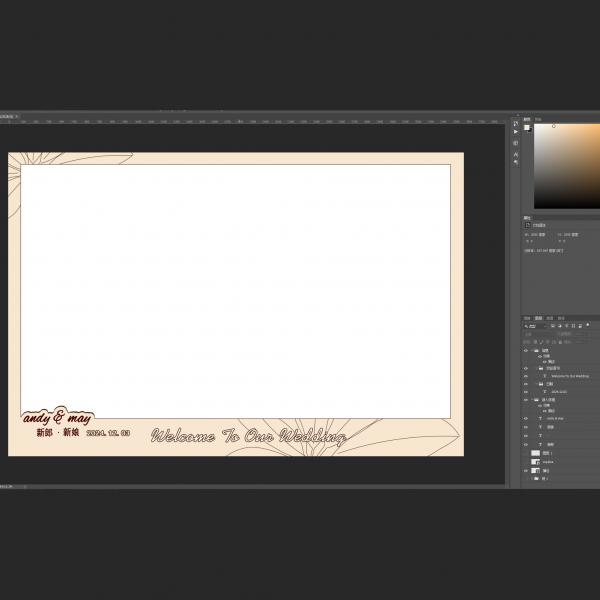Click the document icon in Properties panel
Image resolution: width=600 pixels, height=600 pixels.
[528, 226]
